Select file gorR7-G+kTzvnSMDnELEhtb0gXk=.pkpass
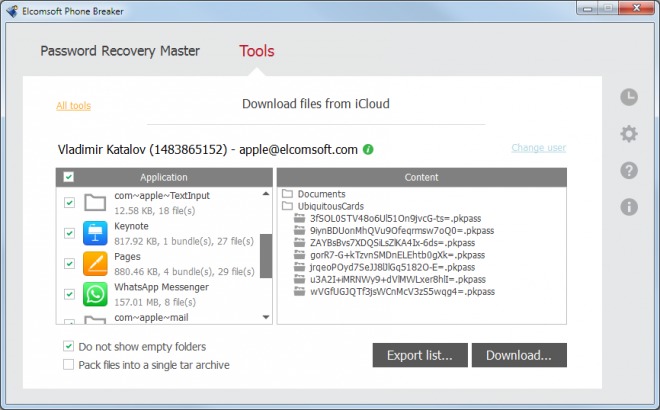The height and width of the screenshot is (410, 660). click(397, 255)
